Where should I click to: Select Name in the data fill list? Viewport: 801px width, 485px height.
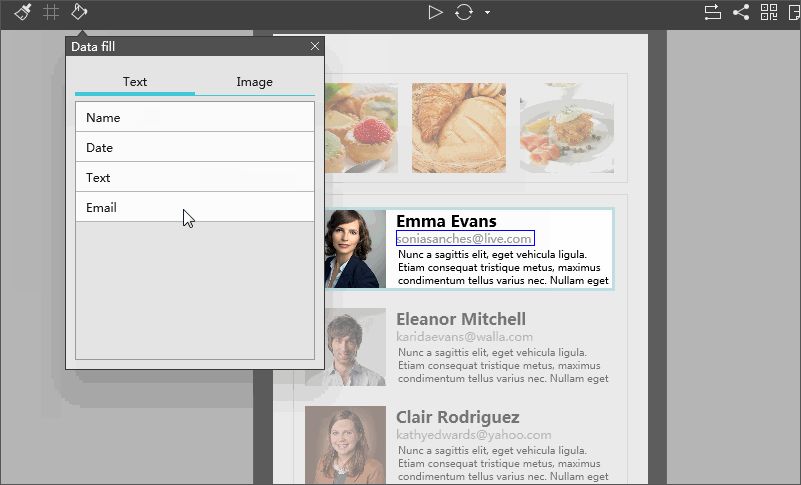195,117
